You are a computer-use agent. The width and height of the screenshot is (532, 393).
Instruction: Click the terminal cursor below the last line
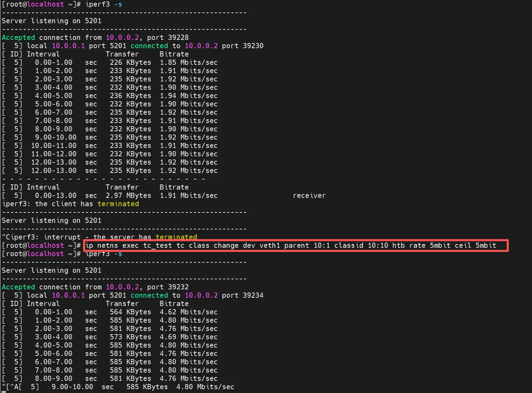(3, 392)
